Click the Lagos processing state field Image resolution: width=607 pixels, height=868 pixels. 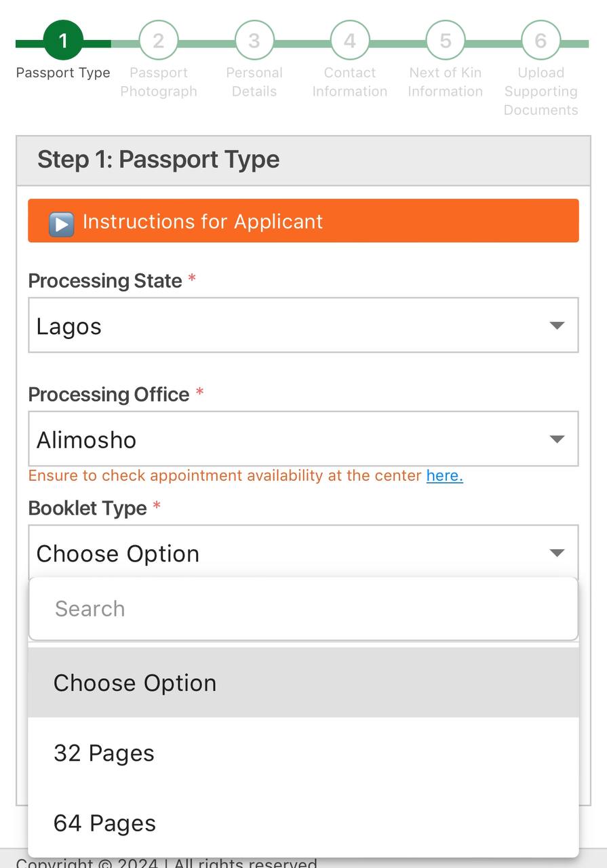coord(303,325)
